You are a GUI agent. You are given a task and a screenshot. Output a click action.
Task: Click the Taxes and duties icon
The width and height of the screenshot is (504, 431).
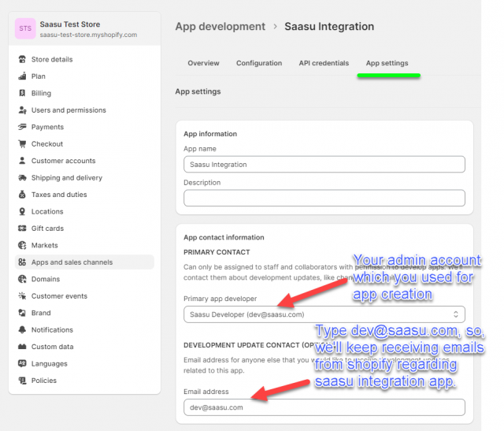pyautogui.click(x=22, y=195)
